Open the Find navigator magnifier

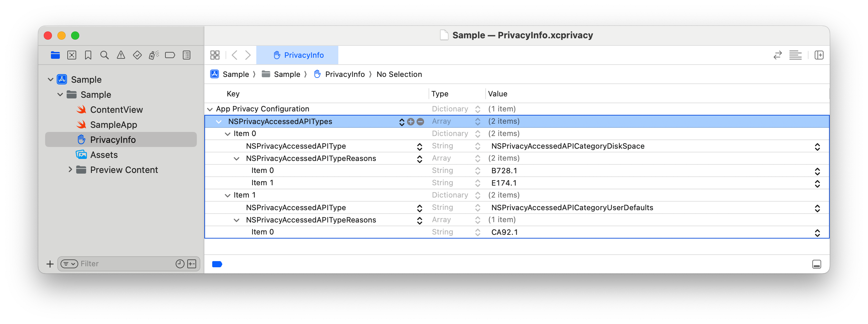(105, 55)
